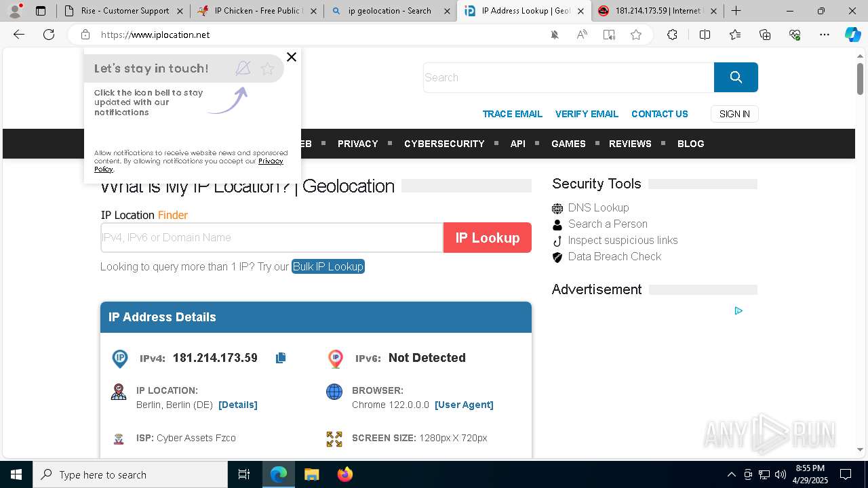Click the bell icon in notification popup
This screenshot has height=488, width=868.
point(243,68)
